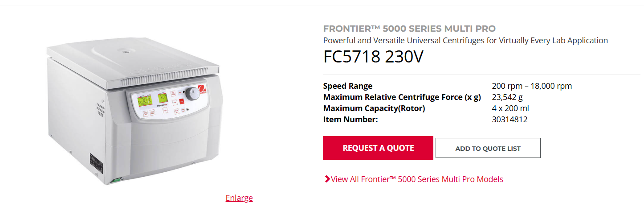Click the Frontier 5000 Series Multi Pro title

tap(409, 29)
